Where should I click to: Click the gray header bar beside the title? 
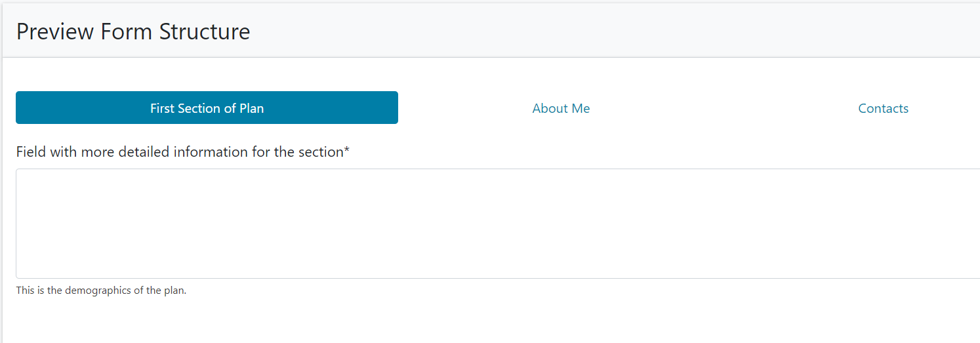pyautogui.click(x=590, y=31)
